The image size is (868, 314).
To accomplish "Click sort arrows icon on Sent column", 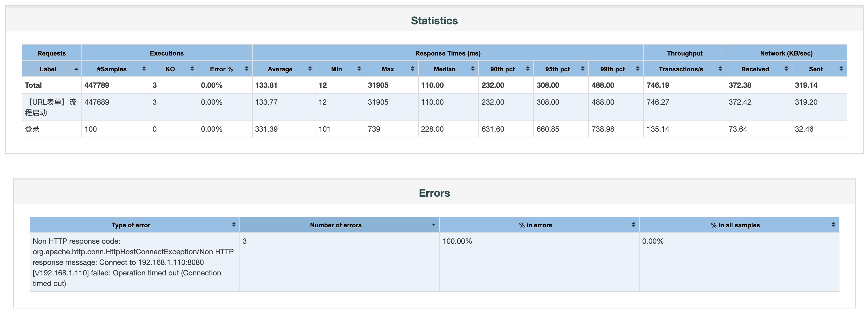I will point(841,69).
